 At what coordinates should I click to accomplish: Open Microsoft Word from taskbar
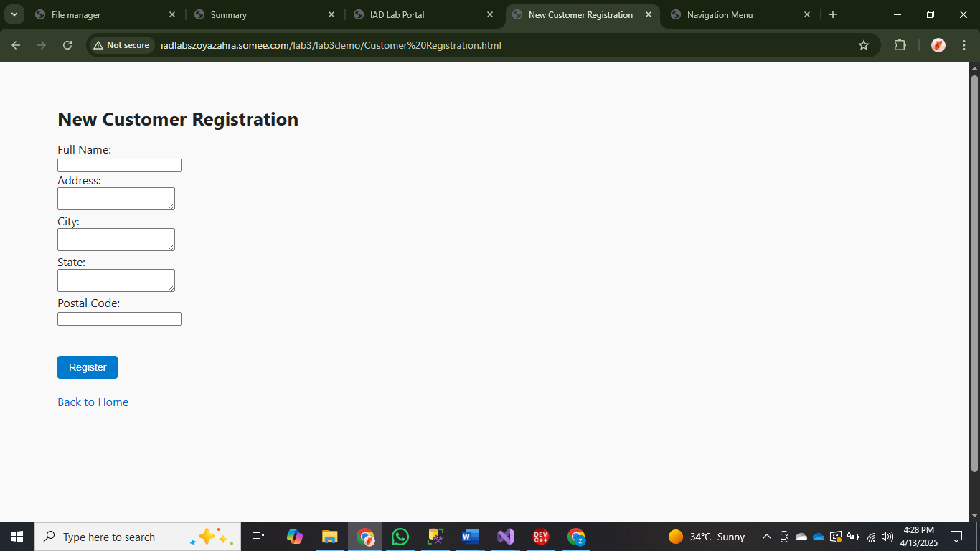coord(470,537)
